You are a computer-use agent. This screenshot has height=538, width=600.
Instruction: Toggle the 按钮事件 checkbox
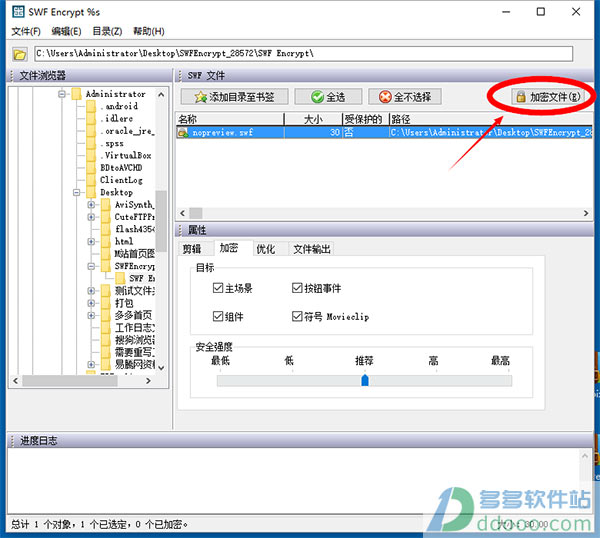pyautogui.click(x=297, y=288)
